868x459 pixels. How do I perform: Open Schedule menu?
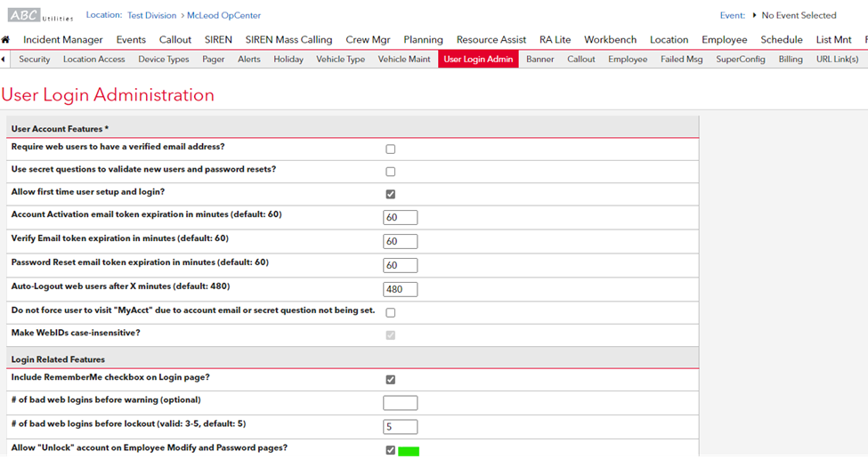(782, 40)
